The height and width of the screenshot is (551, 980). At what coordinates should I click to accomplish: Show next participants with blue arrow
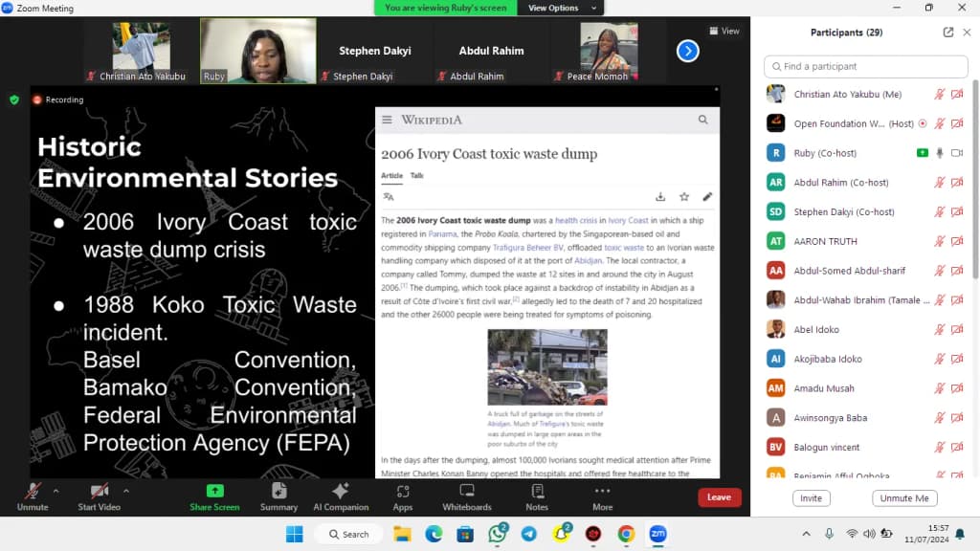[x=687, y=51]
